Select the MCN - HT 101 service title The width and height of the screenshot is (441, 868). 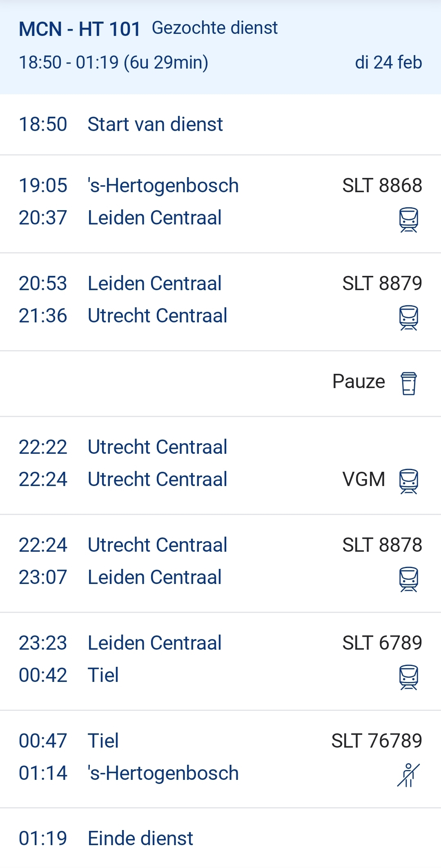point(80,29)
